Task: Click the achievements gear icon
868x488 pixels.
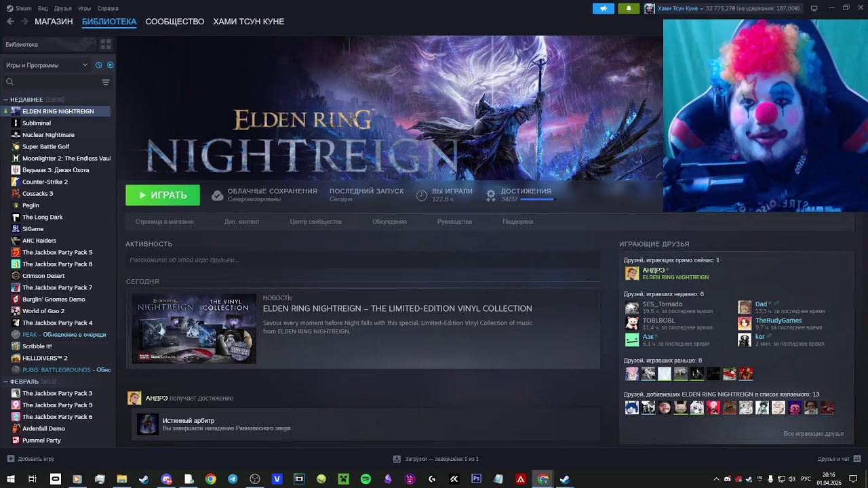Action: [x=491, y=195]
